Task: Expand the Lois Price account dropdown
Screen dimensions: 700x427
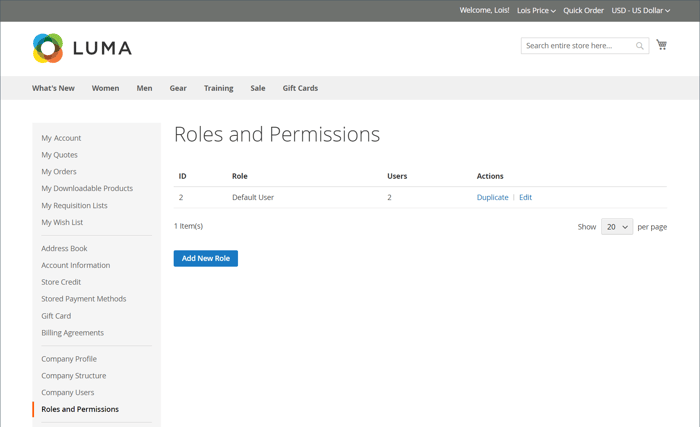Action: pos(536,11)
